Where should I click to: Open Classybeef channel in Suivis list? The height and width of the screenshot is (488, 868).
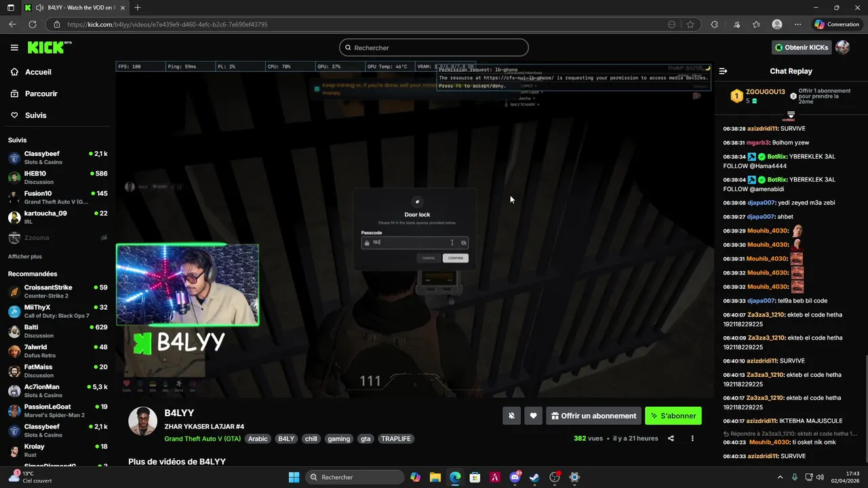point(58,157)
